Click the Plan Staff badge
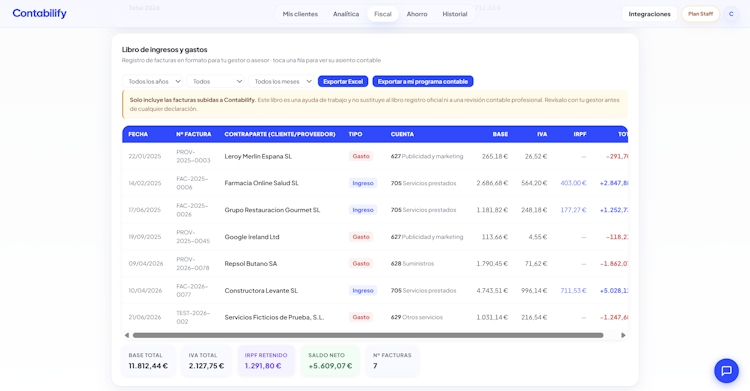Screen dimensions: 750x391 click(x=700, y=14)
